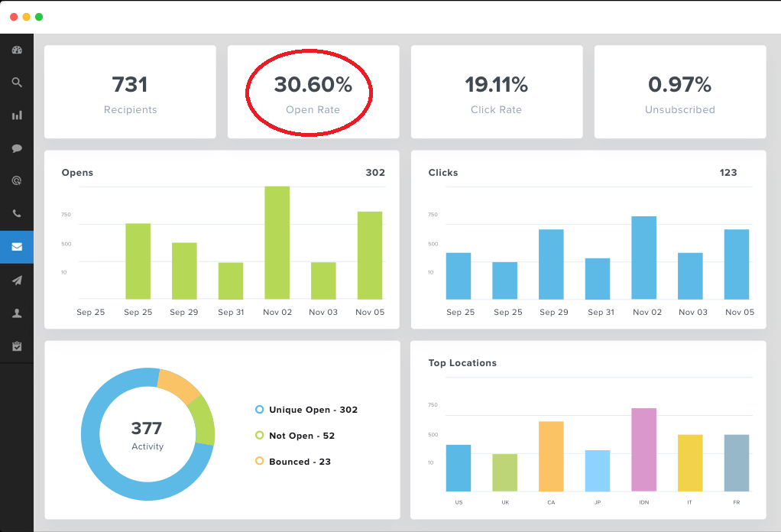
Task: Click the click-tracking target icon
Action: tap(17, 180)
